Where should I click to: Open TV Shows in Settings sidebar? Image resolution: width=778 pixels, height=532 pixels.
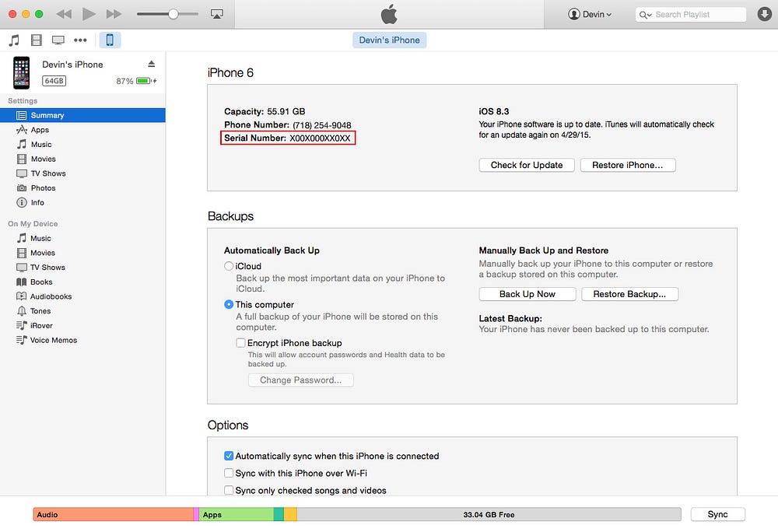coord(82,173)
